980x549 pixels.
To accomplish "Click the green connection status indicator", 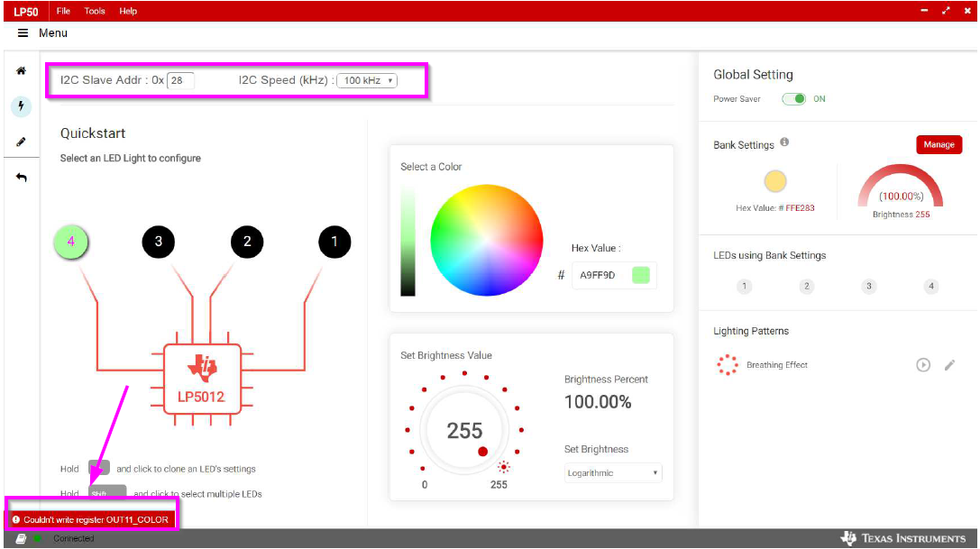I will [x=38, y=538].
